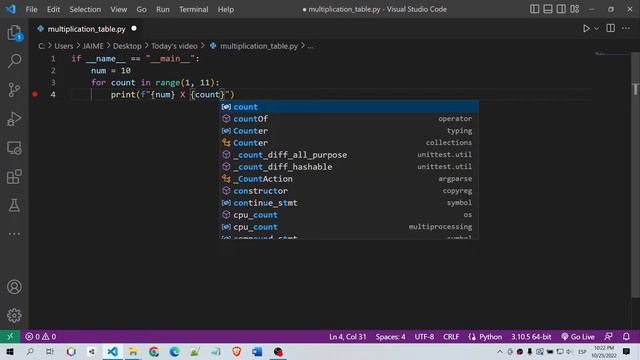Select 'constructor' copyreg suggestion
This screenshot has width=640, height=360.
click(x=349, y=191)
